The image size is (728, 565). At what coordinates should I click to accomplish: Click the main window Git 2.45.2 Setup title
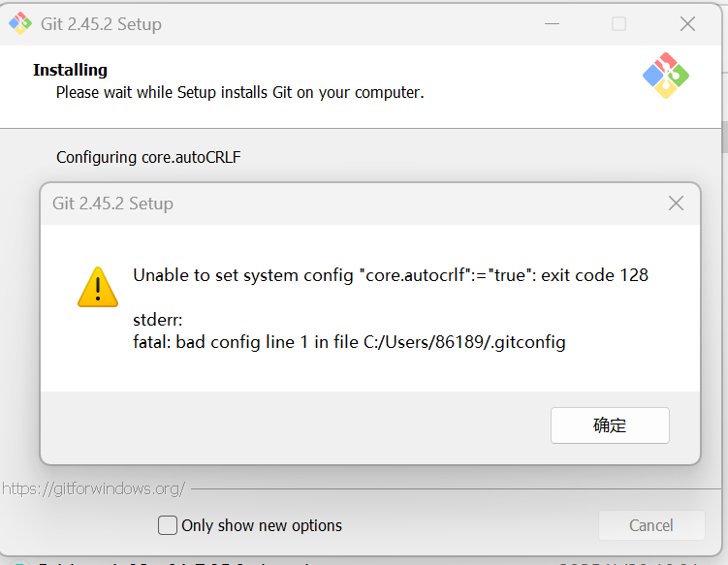tap(101, 23)
